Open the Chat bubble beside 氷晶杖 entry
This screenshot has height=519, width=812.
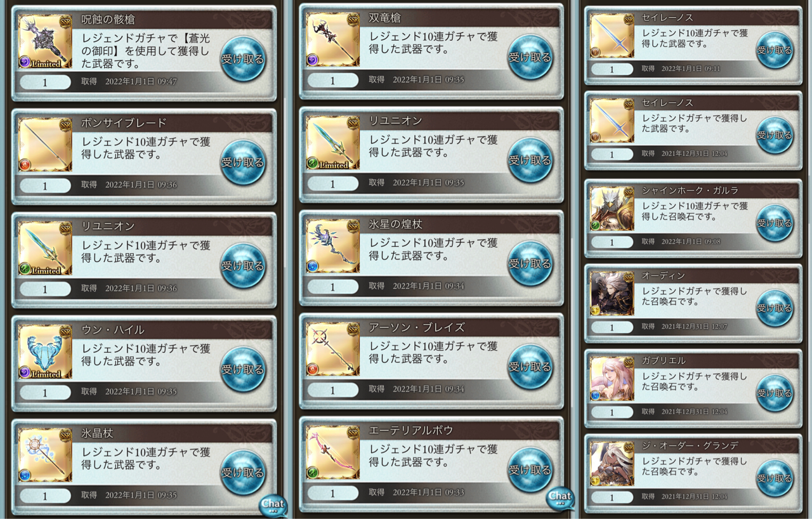click(273, 505)
